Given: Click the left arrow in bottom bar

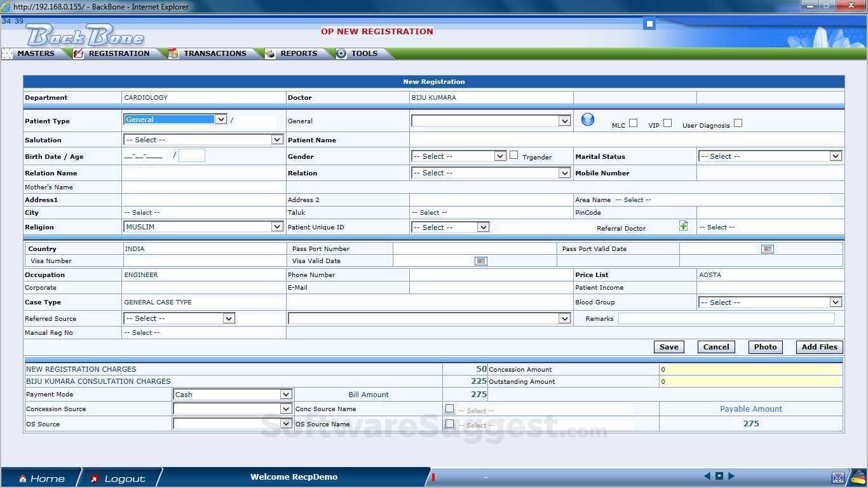Looking at the screenshot, I should pos(707,476).
